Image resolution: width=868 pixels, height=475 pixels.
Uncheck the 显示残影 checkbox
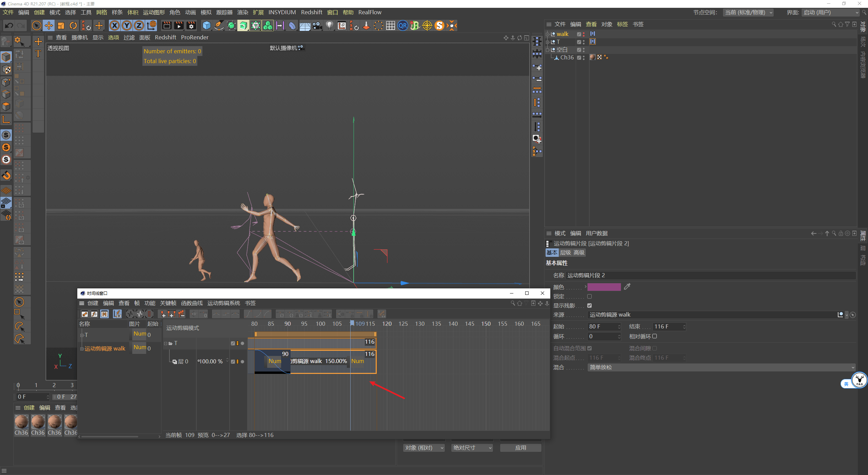coord(589,305)
